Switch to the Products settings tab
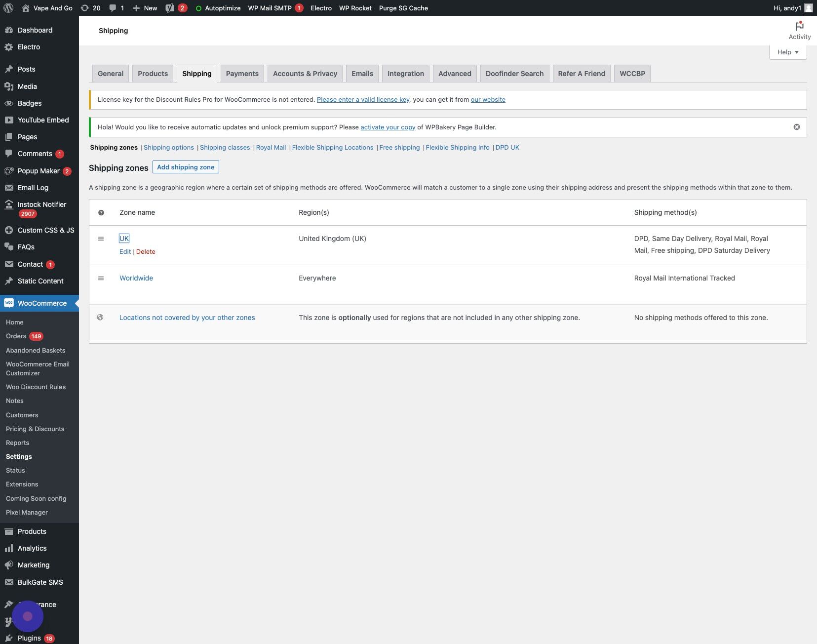817x644 pixels. tap(153, 74)
